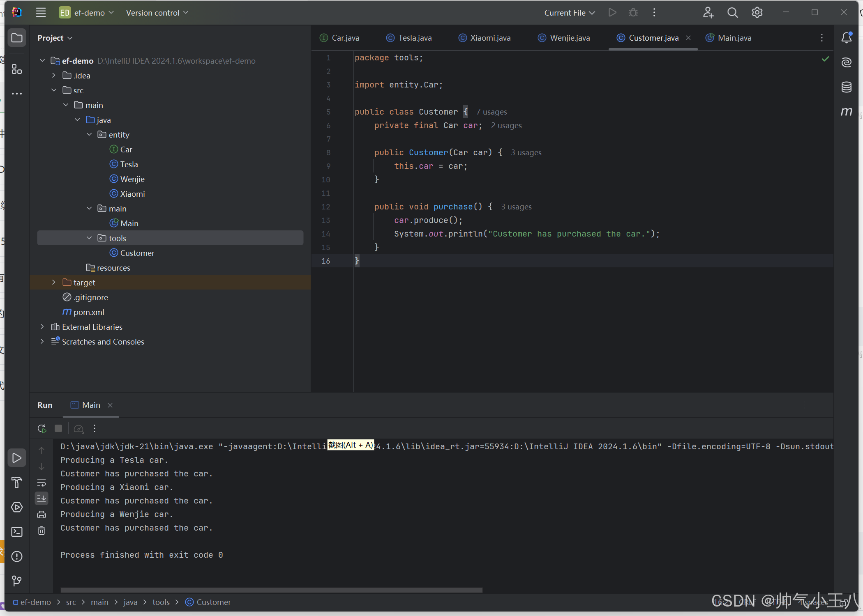Open the Git tool window
The height and width of the screenshot is (616, 863).
[17, 581]
